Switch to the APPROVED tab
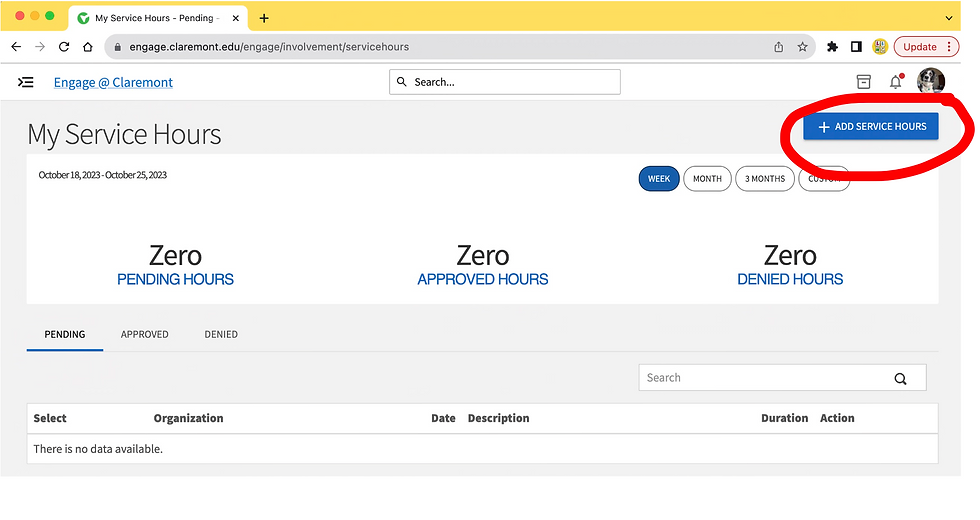 144,334
